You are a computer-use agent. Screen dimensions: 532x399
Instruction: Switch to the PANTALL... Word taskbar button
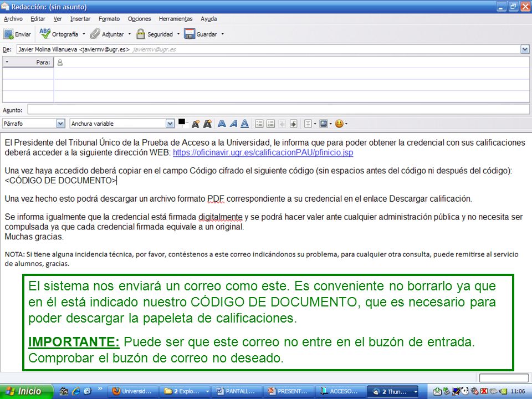click(238, 391)
